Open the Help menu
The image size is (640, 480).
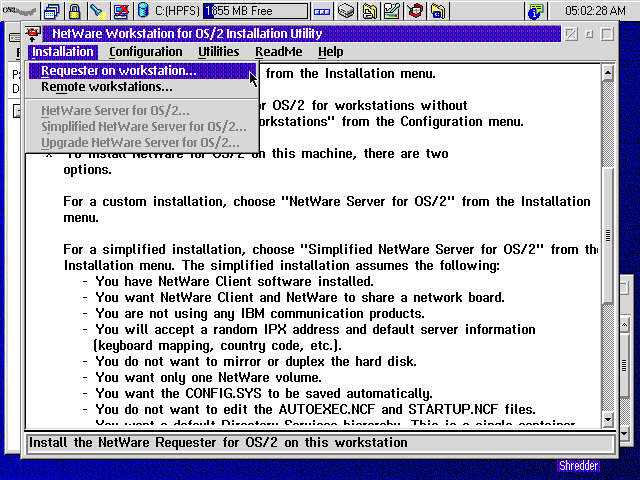(331, 52)
